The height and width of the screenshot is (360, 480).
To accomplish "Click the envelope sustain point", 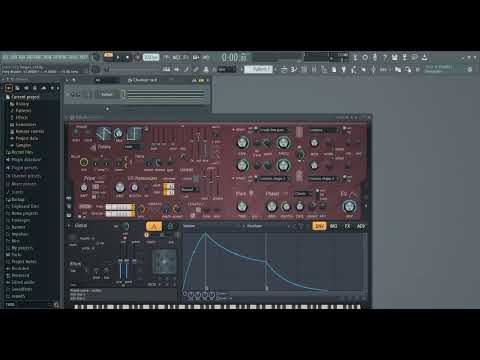I will pyautogui.click(x=266, y=262).
